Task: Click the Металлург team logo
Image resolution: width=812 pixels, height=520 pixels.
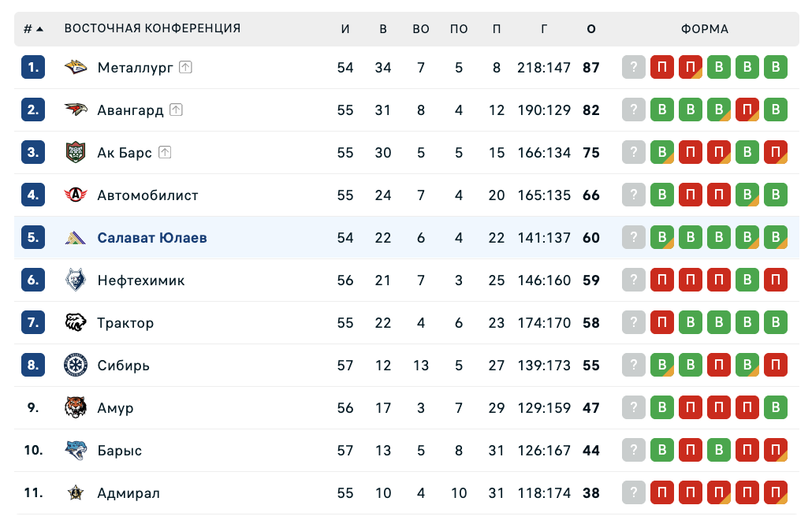Action: tap(76, 68)
